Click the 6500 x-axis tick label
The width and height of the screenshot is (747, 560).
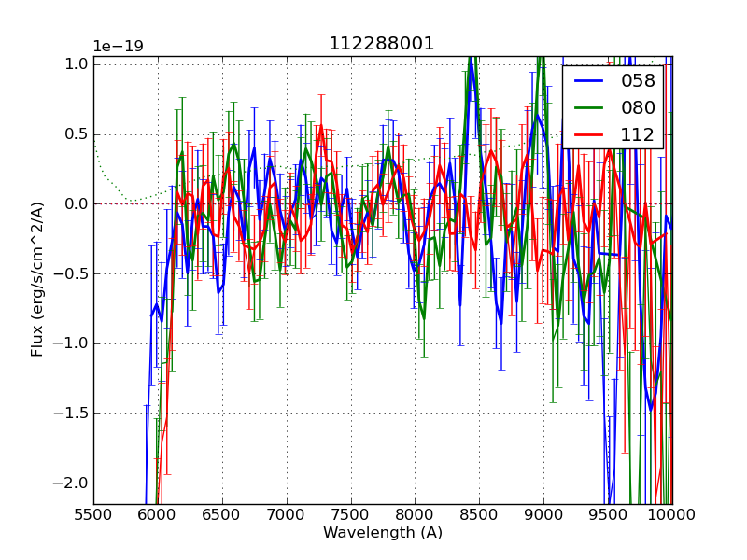tap(221, 513)
